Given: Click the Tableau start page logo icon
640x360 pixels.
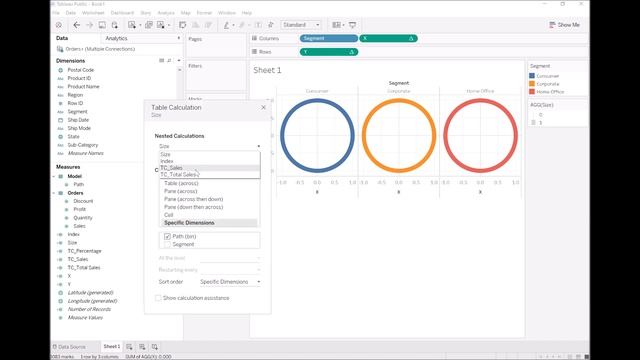Looking at the screenshot, I should 59,25.
